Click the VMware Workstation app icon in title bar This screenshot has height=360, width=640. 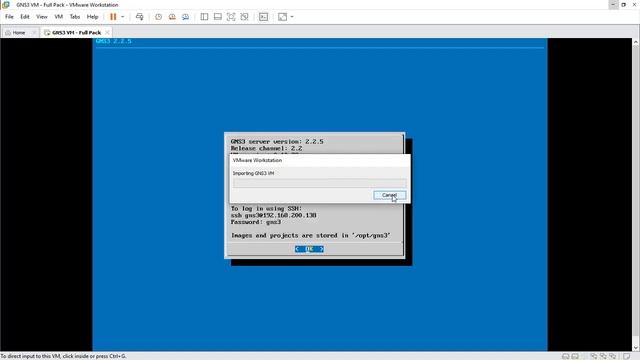(x=6, y=5)
